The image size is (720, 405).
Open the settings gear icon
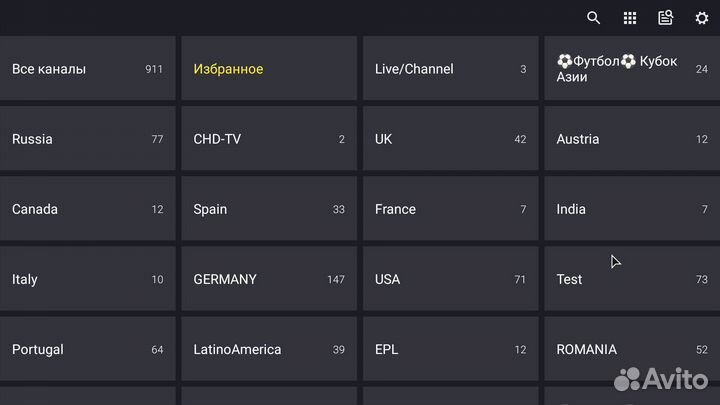(702, 18)
